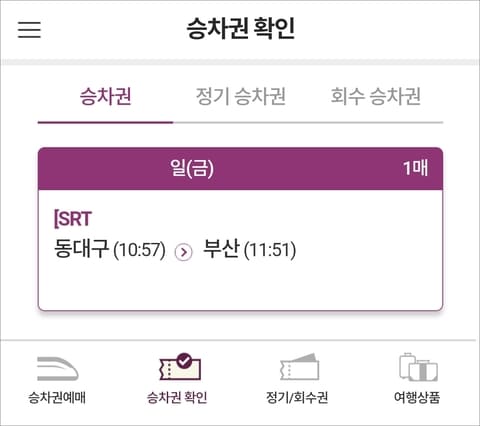Open the 승차권예매 label in bottom bar

pos(57,398)
